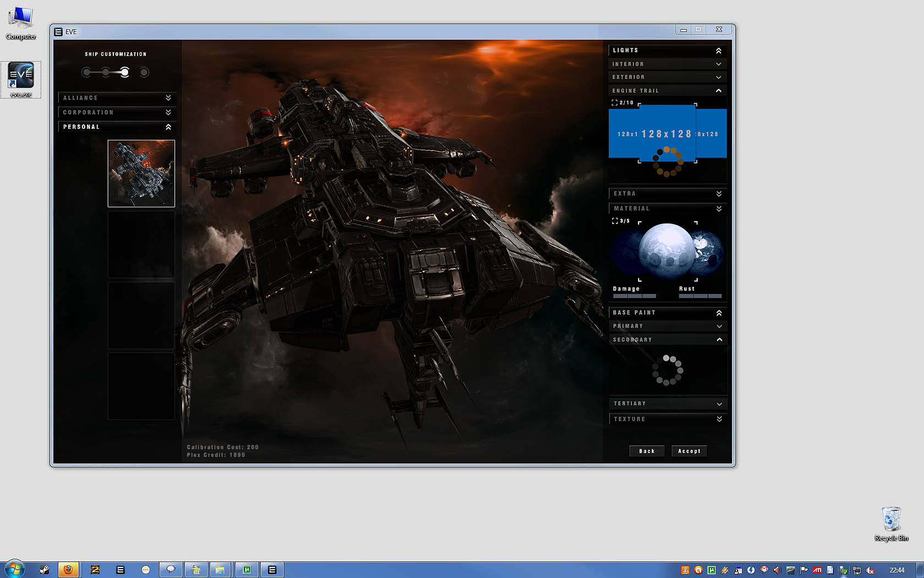Open the Tertiary paint row
This screenshot has width=924, height=578.
668,404
